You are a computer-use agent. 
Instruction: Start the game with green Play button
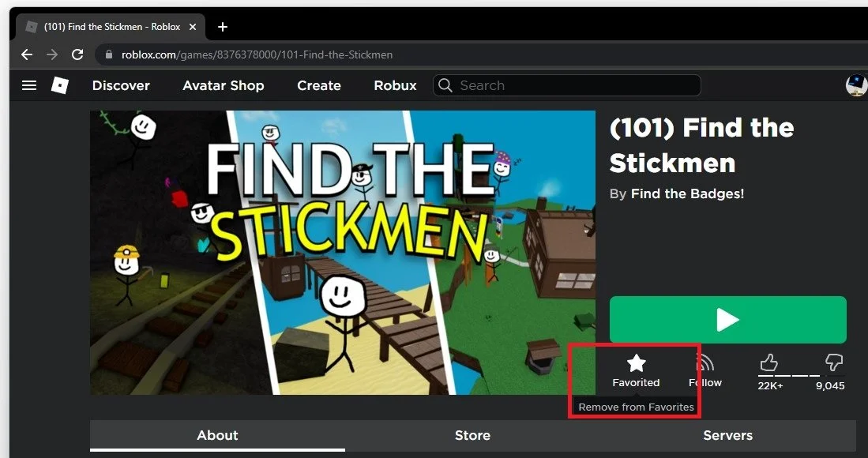(728, 320)
